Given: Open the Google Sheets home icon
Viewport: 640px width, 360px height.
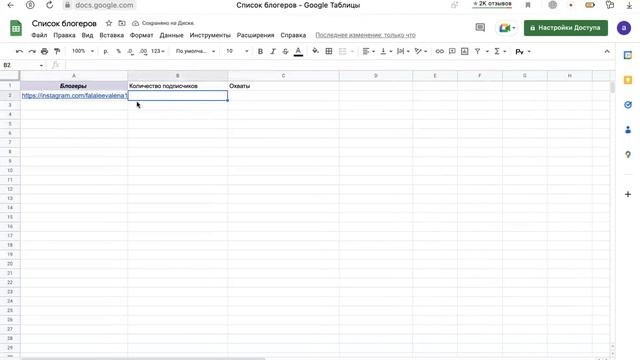Looking at the screenshot, I should coord(16,28).
